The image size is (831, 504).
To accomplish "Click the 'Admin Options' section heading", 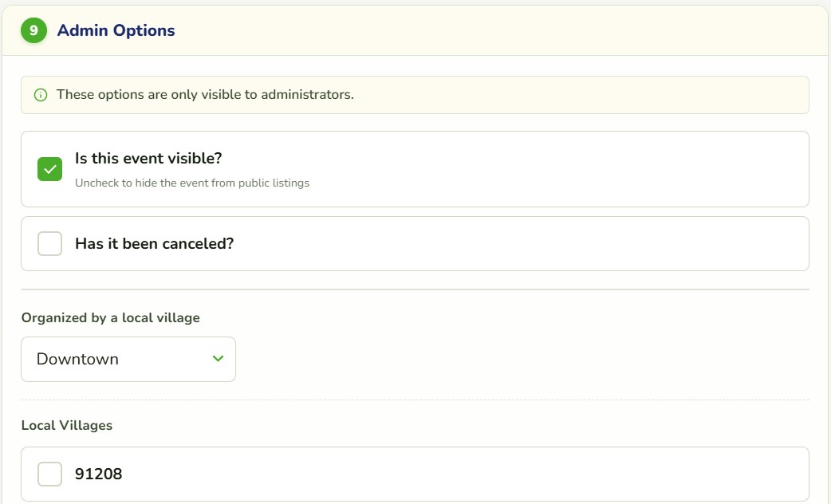I will tap(116, 31).
